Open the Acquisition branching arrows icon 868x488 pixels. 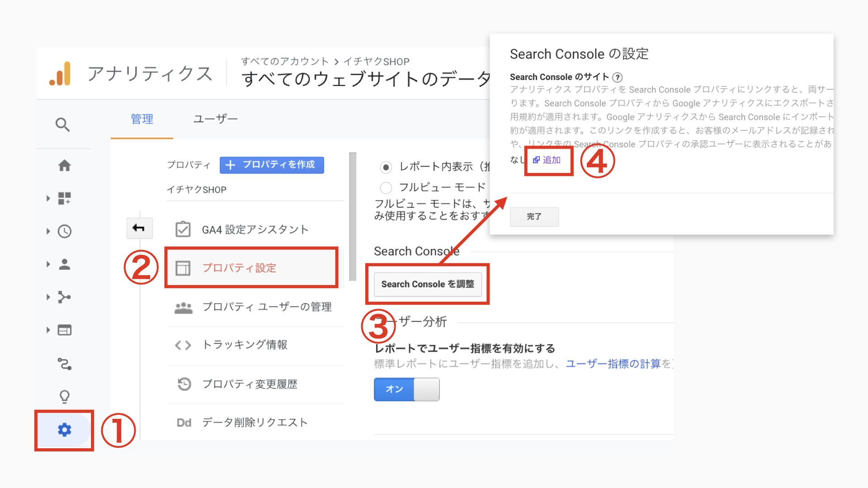point(65,297)
